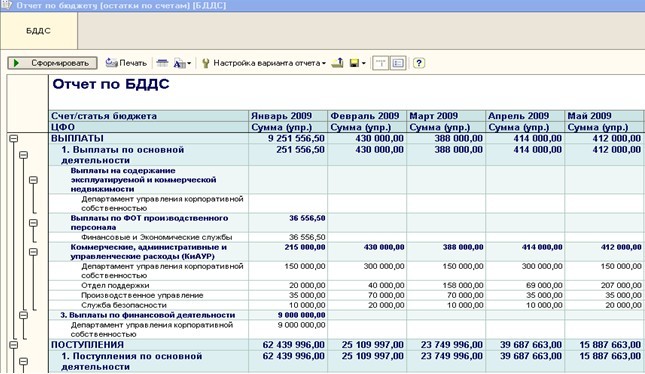Click the table header display icon
Viewport: 645px width, 374px height.
162,63
